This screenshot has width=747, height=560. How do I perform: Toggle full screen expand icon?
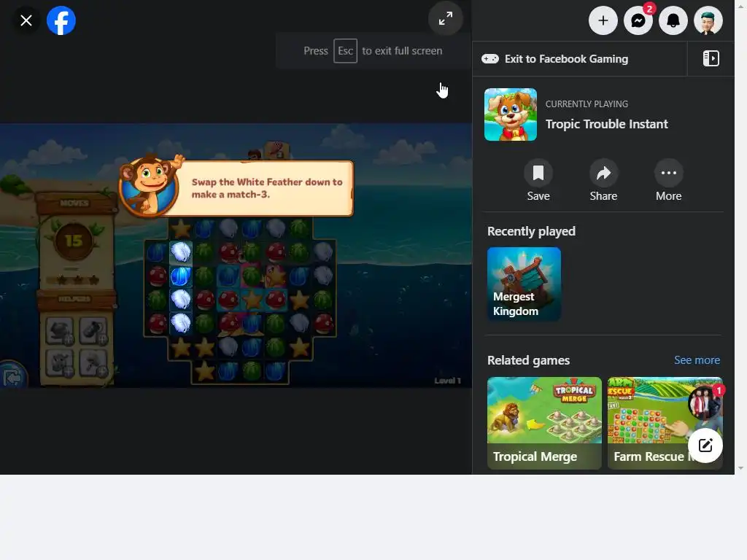pyautogui.click(x=446, y=18)
